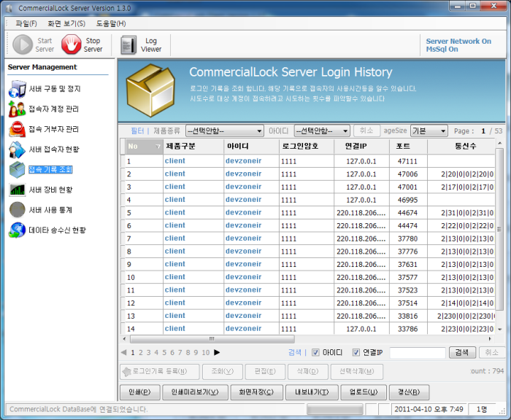511x420 pixels.
Task: Click the 접속자 계정 관리 users icon
Action: pos(17,109)
